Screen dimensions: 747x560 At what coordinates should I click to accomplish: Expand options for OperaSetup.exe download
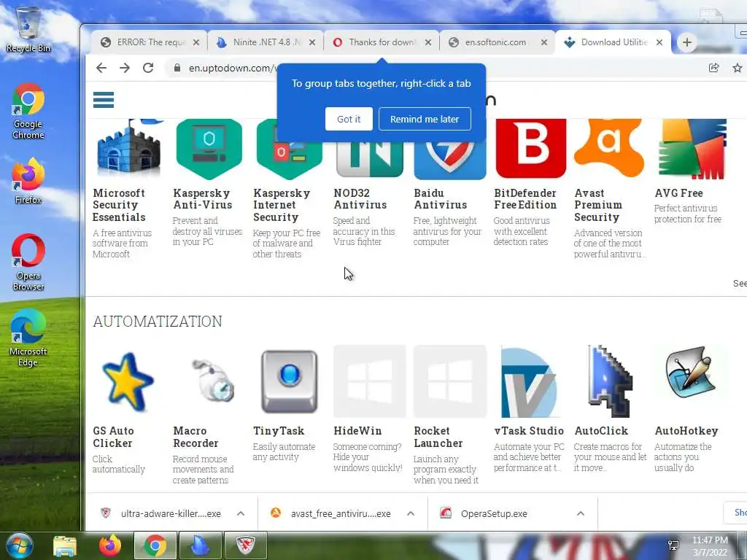click(581, 513)
